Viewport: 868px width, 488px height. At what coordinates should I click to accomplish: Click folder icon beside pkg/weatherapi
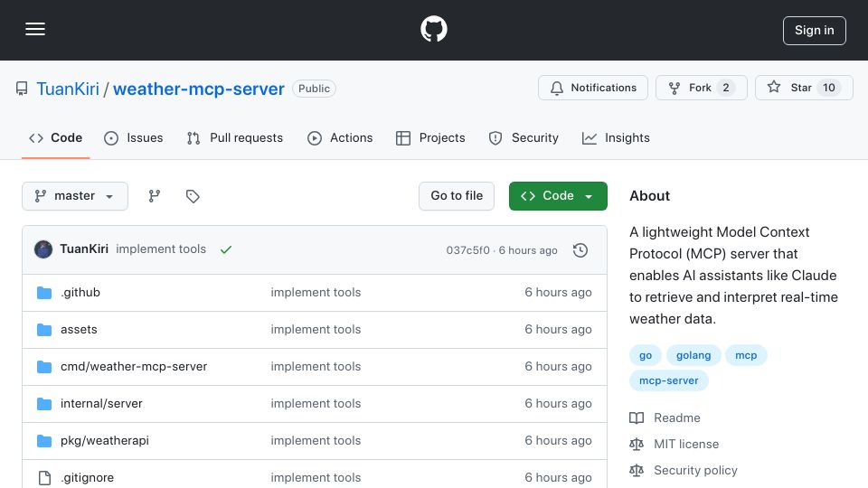click(x=44, y=441)
